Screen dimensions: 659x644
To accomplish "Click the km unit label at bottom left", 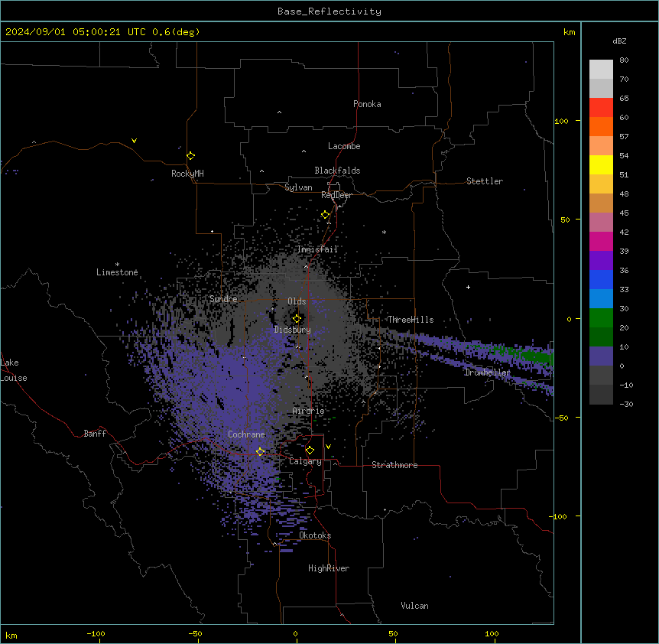I will 11,636.
